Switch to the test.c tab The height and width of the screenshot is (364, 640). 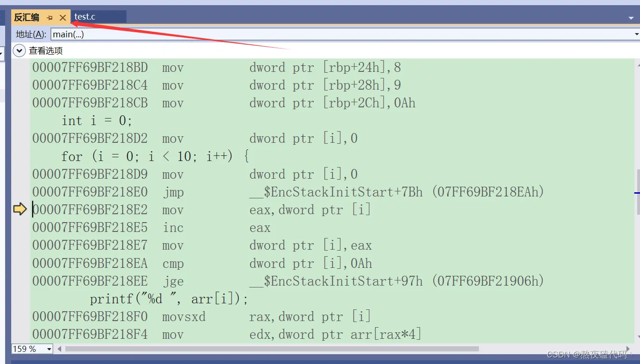[85, 17]
